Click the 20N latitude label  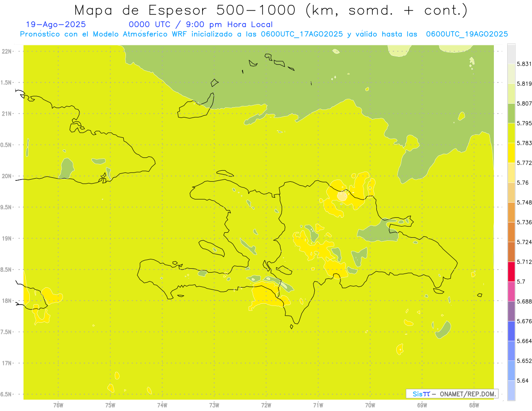tap(7, 176)
